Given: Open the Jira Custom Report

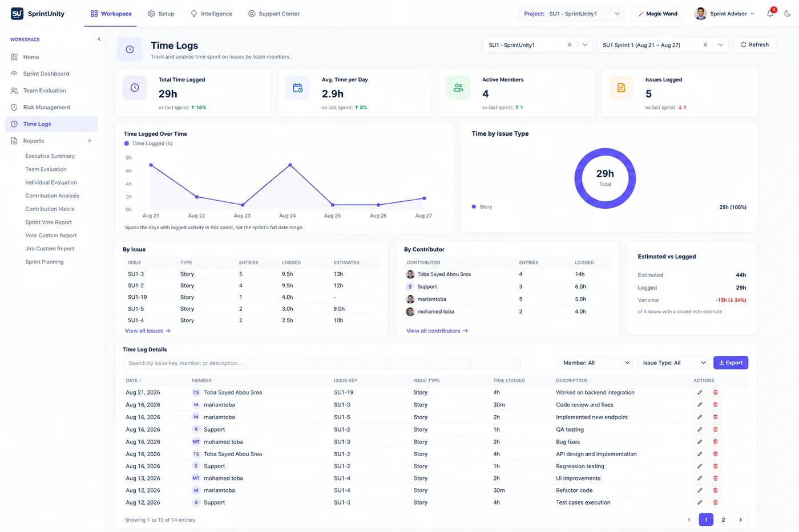Looking at the screenshot, I should point(50,249).
